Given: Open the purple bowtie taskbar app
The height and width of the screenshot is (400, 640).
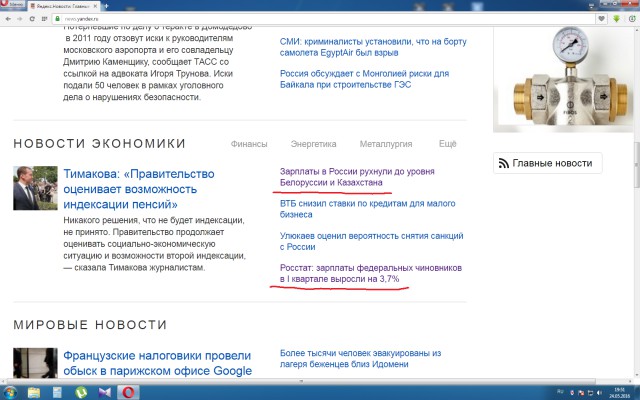Looking at the screenshot, I should coord(104,393).
